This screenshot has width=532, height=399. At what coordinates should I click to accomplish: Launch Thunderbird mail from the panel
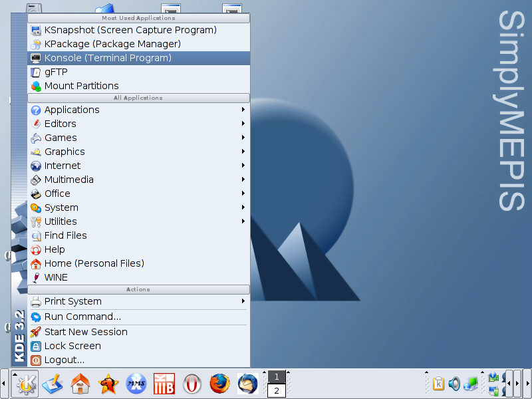247,384
